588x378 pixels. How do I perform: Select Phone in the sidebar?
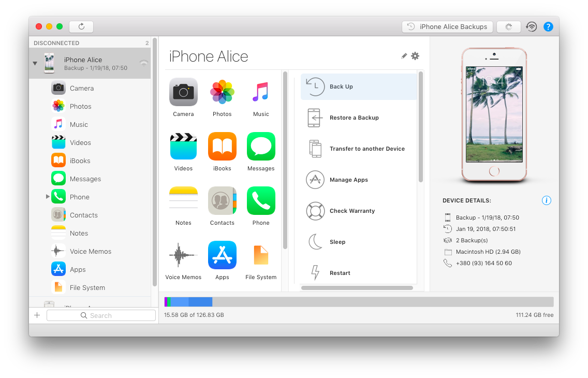90,197
